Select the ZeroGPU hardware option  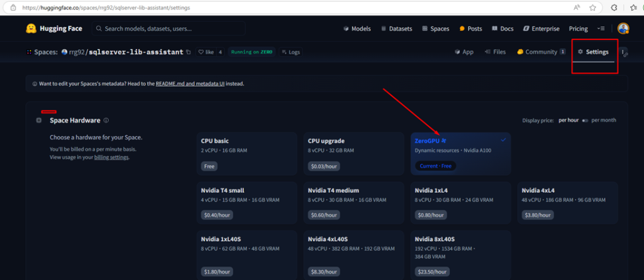pyautogui.click(x=460, y=153)
